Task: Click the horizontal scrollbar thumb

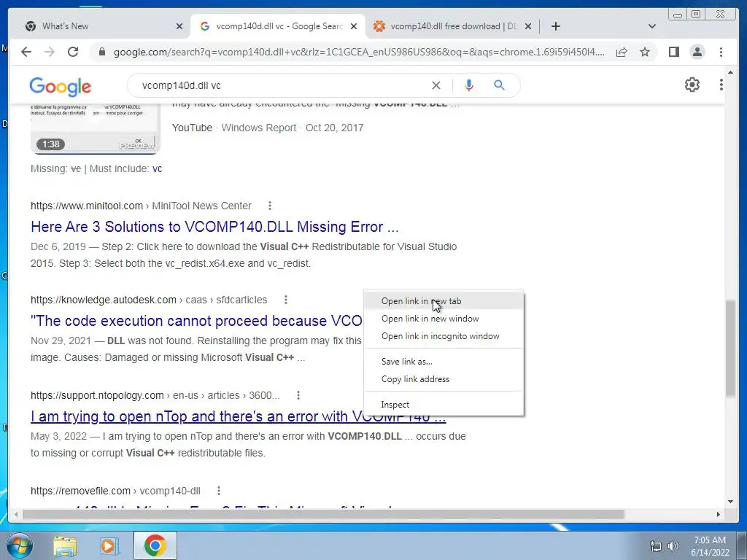Action: 323,514
